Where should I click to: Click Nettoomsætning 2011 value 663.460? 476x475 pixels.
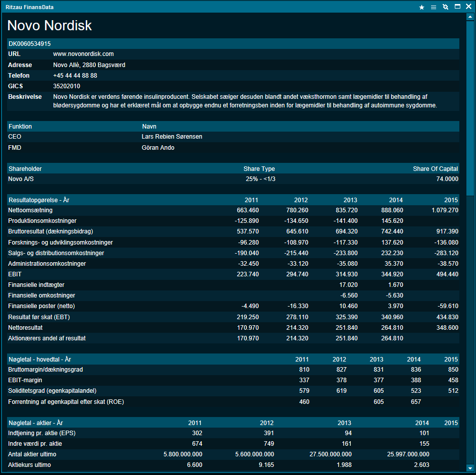click(248, 210)
